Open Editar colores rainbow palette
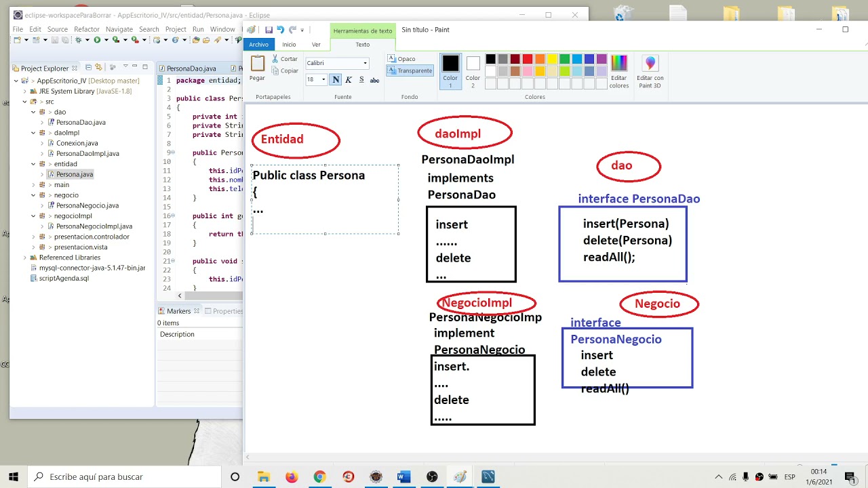This screenshot has height=488, width=868. [x=619, y=63]
